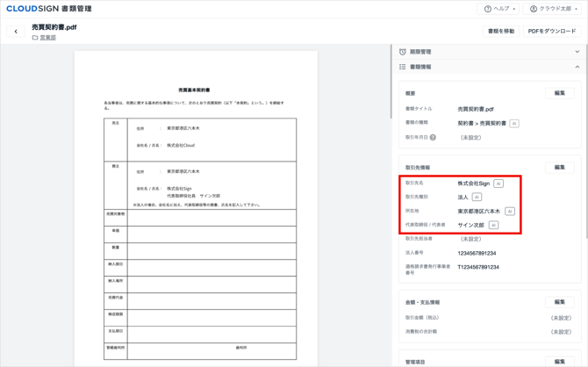
Task: Click the 売買契約書.pdf title heading
Action: pyautogui.click(x=54, y=27)
